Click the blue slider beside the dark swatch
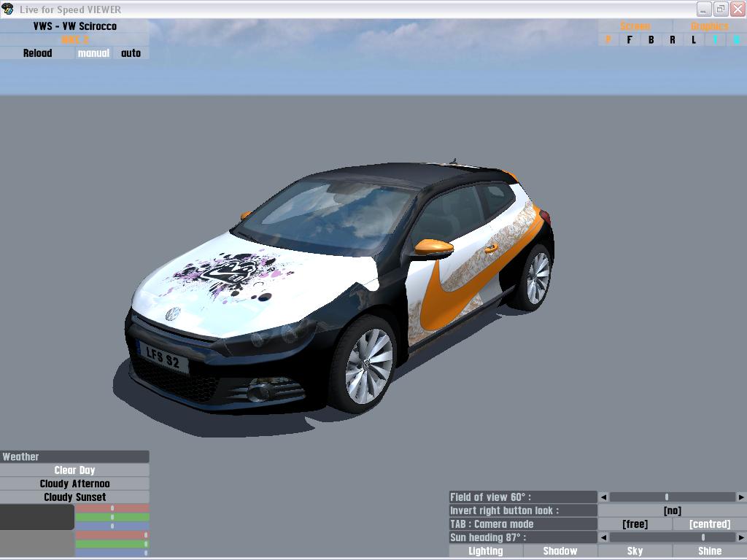 pyautogui.click(x=112, y=526)
